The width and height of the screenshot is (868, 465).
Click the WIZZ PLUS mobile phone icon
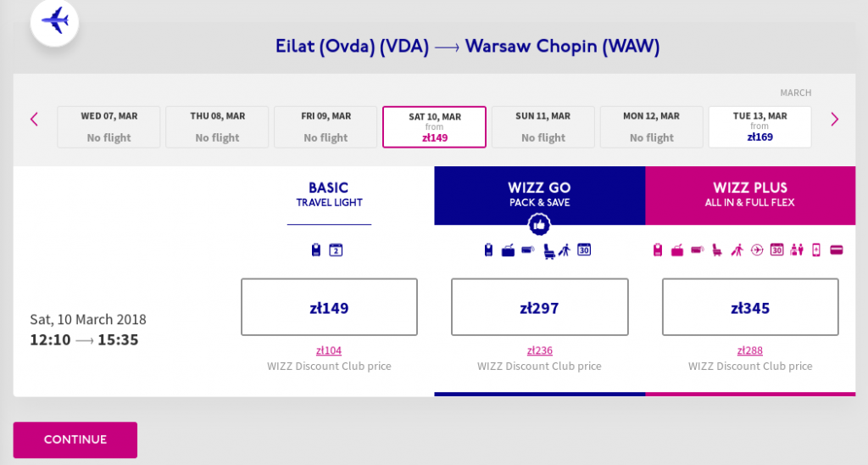(x=816, y=250)
